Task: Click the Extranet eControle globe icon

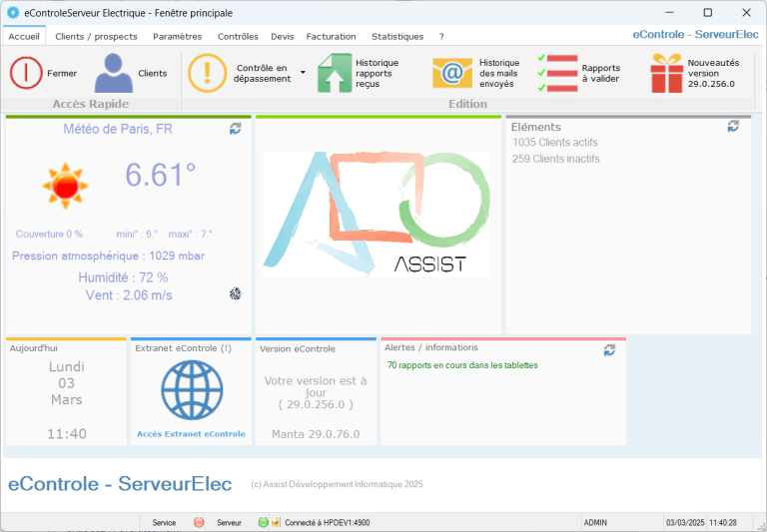Action: (x=192, y=389)
